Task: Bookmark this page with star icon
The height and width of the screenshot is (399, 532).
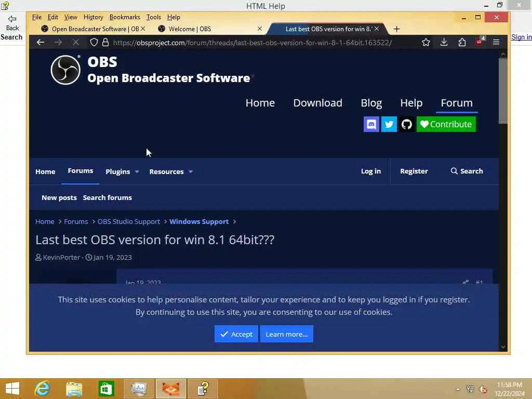Action: [x=426, y=42]
